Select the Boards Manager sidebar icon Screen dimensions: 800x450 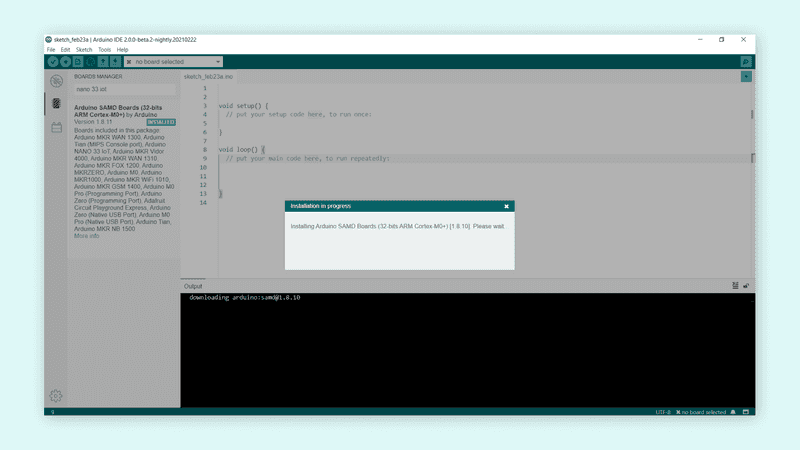(57, 104)
